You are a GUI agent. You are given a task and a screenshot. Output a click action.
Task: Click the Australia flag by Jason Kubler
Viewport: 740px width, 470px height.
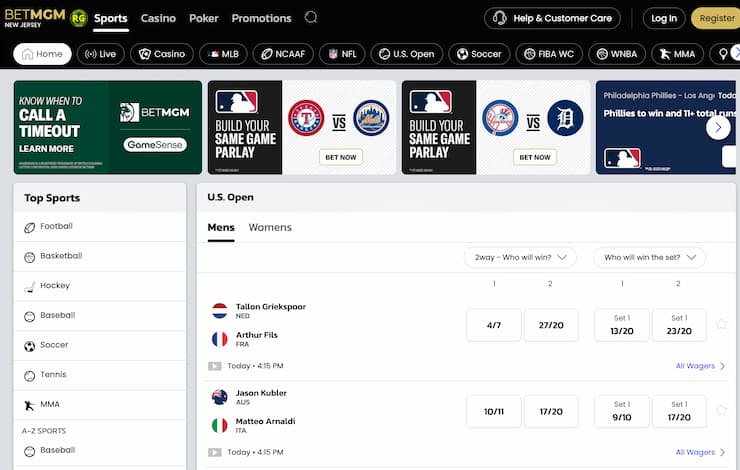tap(219, 397)
